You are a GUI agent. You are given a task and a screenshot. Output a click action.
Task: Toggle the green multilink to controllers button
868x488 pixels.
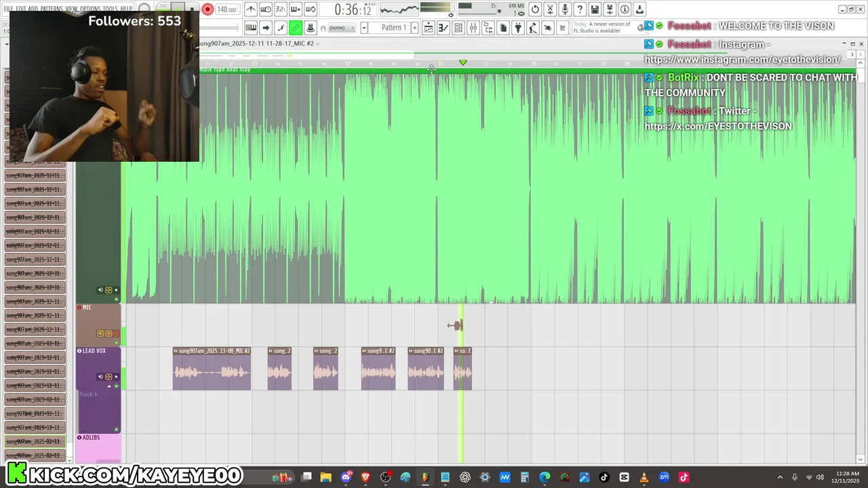pos(296,28)
